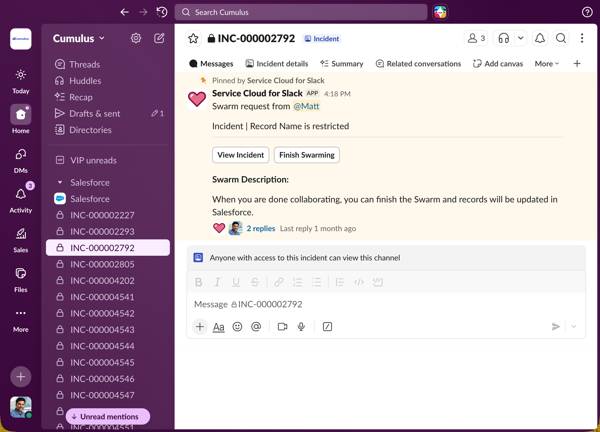Image resolution: width=600 pixels, height=432 pixels.
Task: Switch to Incident details tab
Action: coord(277,64)
